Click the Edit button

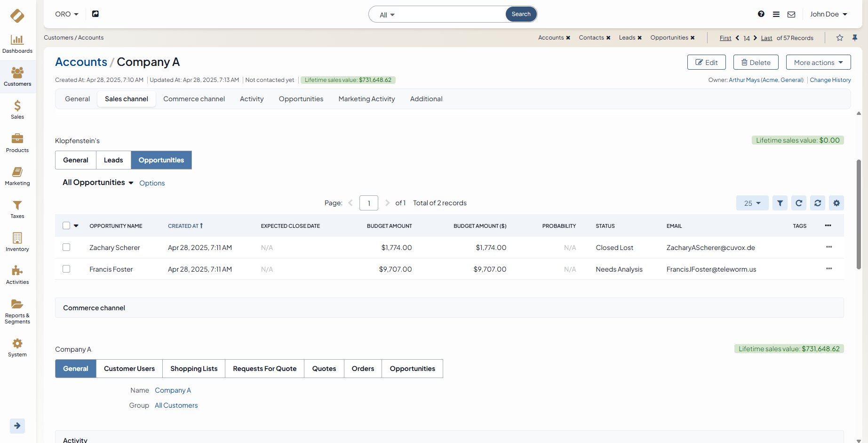pos(706,62)
